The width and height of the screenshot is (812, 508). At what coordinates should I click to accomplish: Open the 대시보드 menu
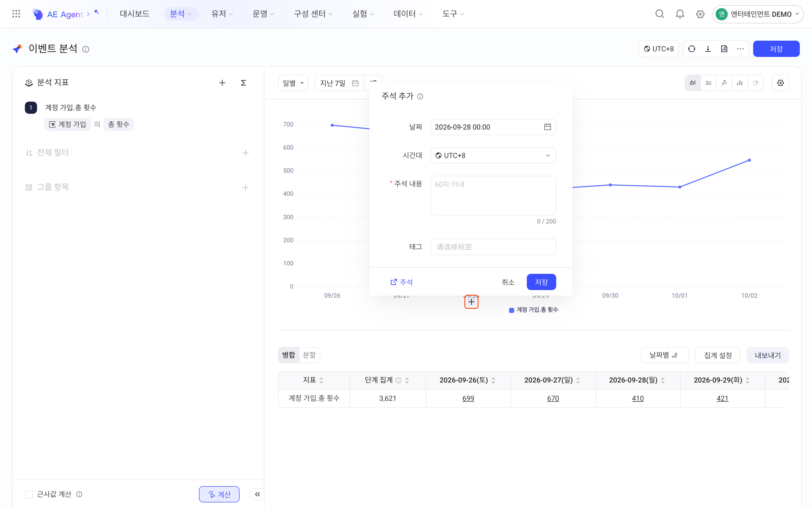tap(134, 14)
